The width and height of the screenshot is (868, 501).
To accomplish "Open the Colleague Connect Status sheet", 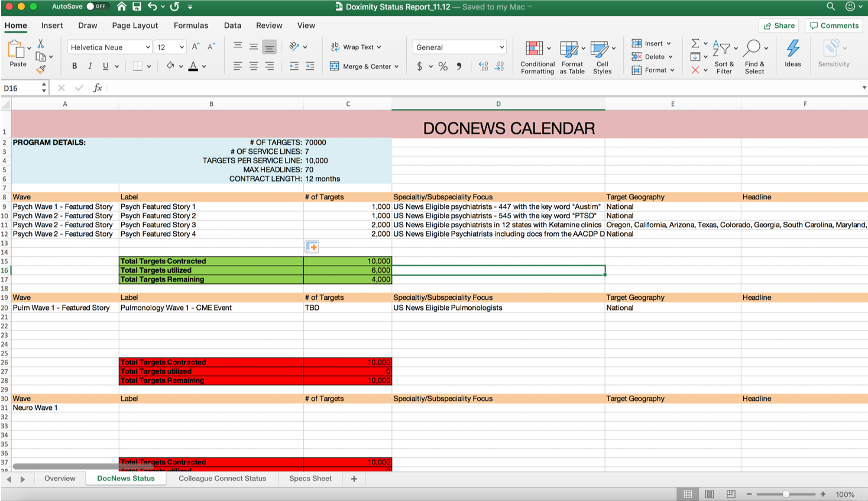I will pos(222,479).
